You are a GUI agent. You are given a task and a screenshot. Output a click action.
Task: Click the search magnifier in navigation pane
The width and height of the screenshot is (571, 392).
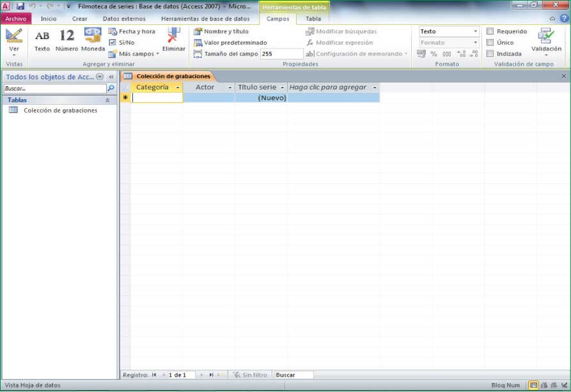tap(111, 89)
